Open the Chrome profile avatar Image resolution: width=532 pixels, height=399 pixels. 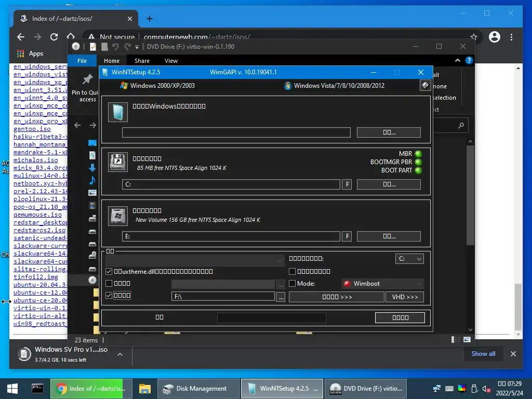coord(495,37)
